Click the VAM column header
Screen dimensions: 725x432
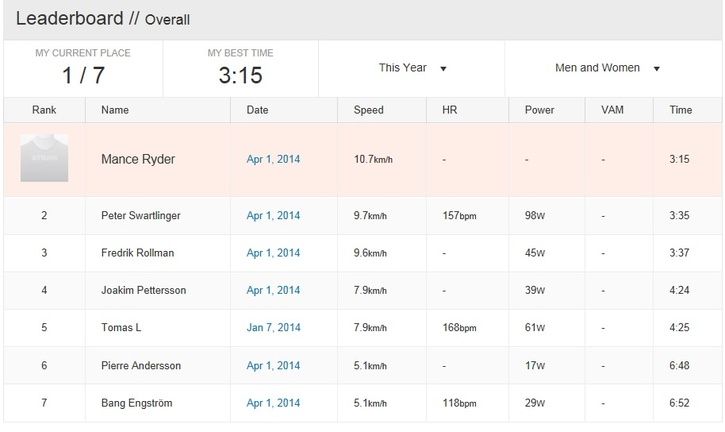coord(612,110)
